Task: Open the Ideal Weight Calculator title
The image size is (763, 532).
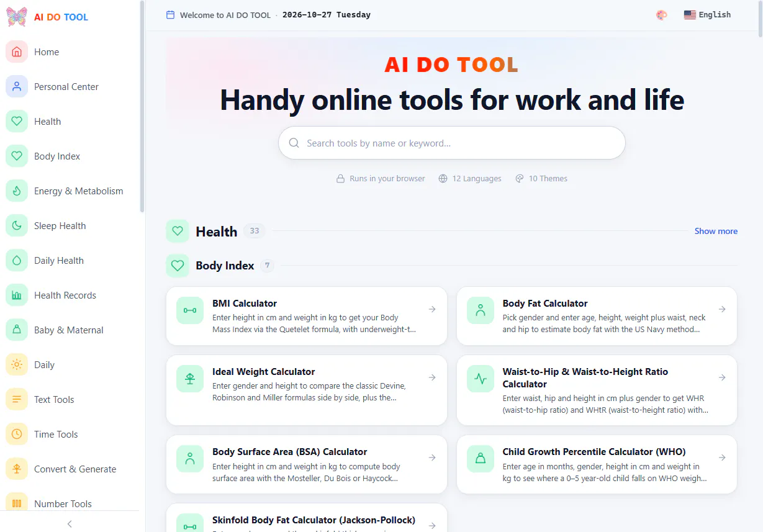Action: click(x=264, y=372)
